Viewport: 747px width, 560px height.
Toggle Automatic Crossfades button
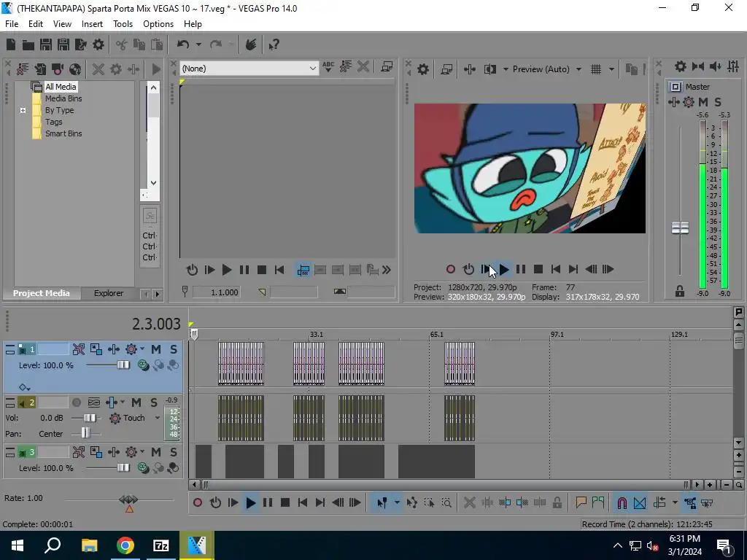click(x=640, y=502)
